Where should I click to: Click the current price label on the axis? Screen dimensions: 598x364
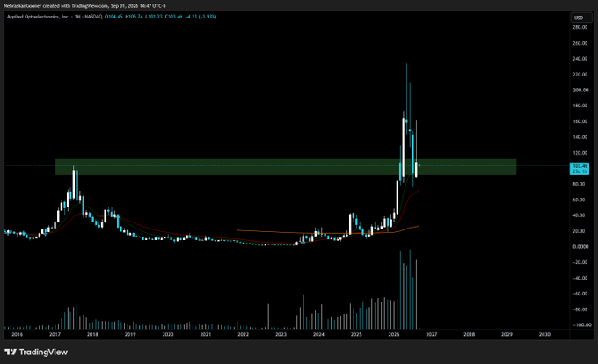[x=579, y=169]
